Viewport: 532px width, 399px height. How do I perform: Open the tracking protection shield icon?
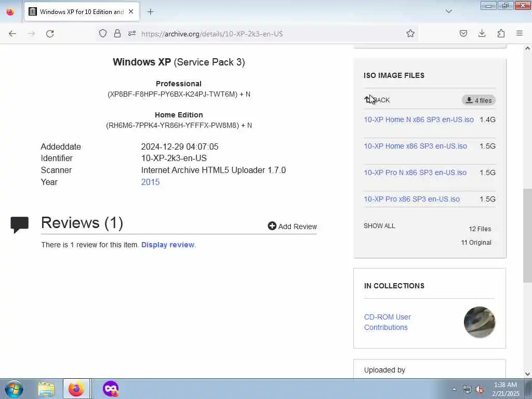[103, 33]
